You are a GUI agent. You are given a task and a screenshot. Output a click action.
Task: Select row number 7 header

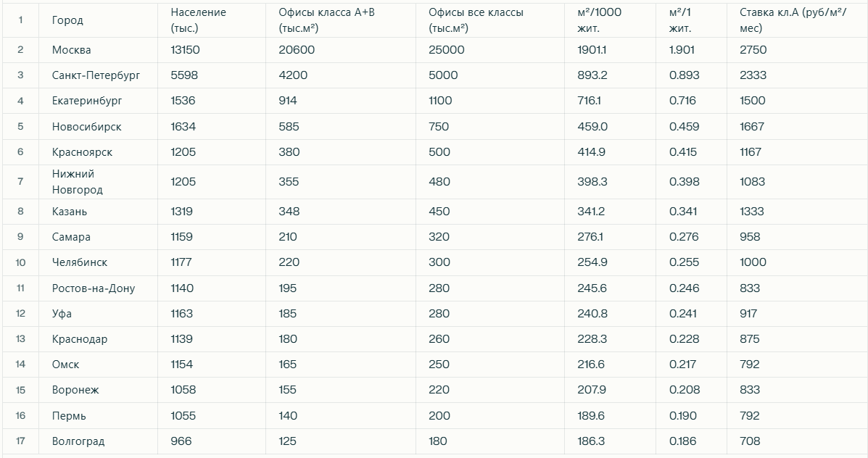[x=20, y=181]
